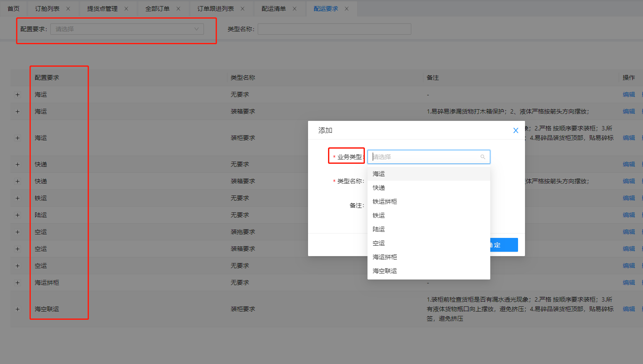Select 铁运拼柜 from the dropdown list
The width and height of the screenshot is (643, 364).
point(385,201)
